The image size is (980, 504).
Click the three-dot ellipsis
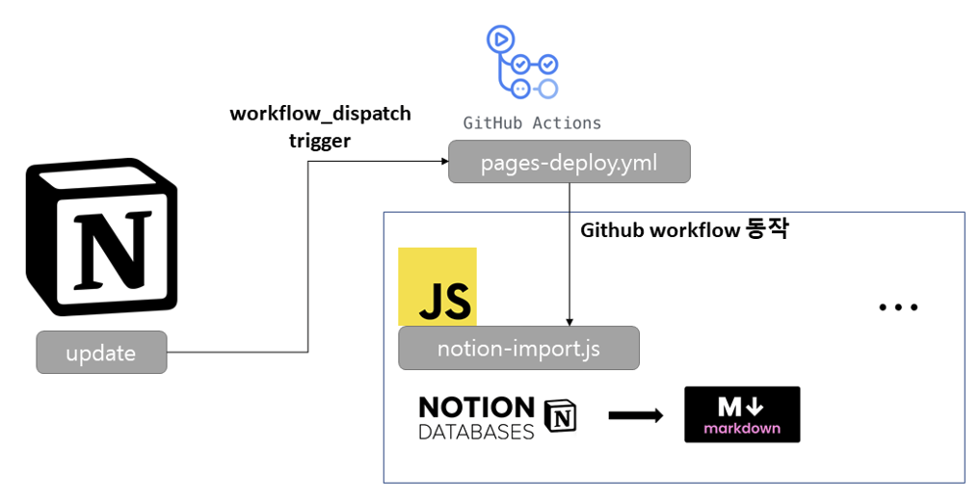[x=898, y=307]
